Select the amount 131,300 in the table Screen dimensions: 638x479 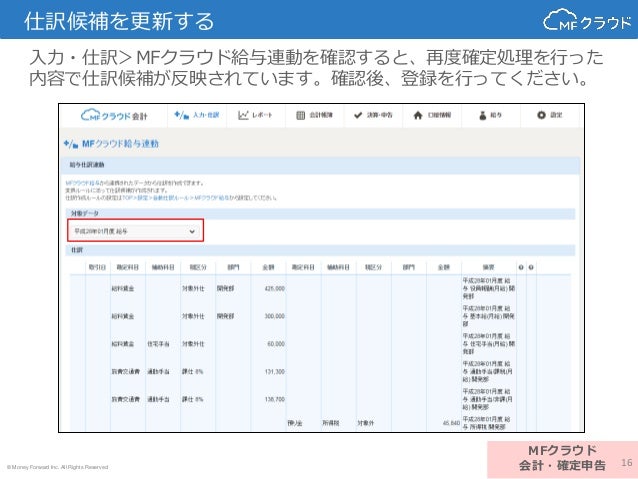(x=275, y=372)
